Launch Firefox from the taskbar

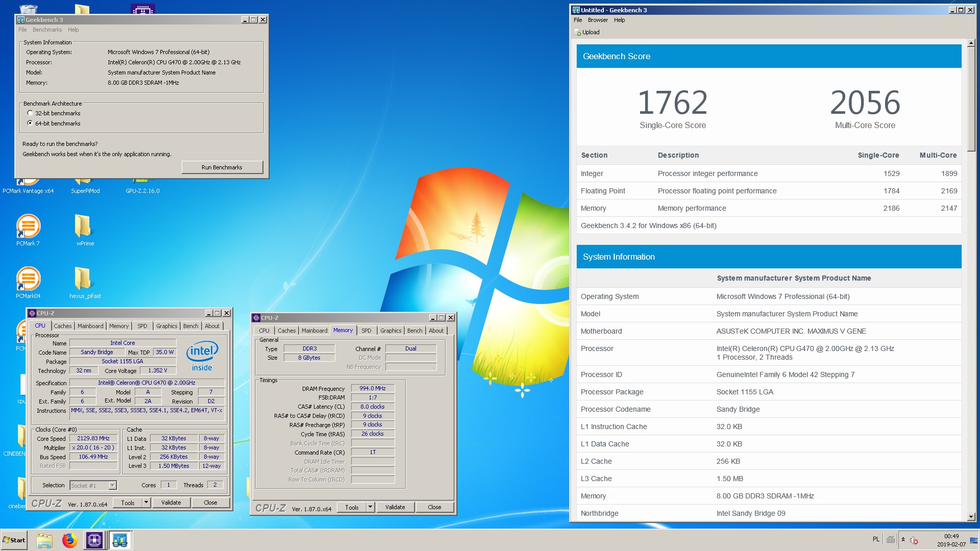69,540
